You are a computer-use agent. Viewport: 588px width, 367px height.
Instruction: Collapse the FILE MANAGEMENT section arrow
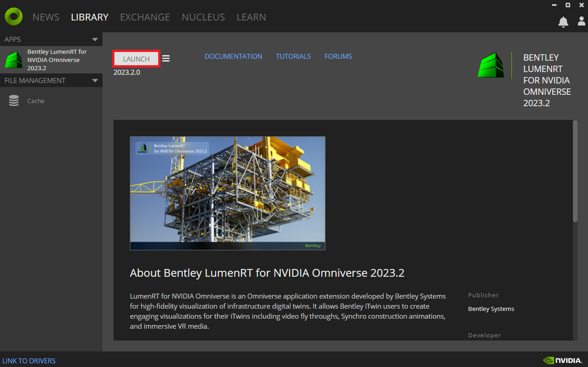[95, 81]
